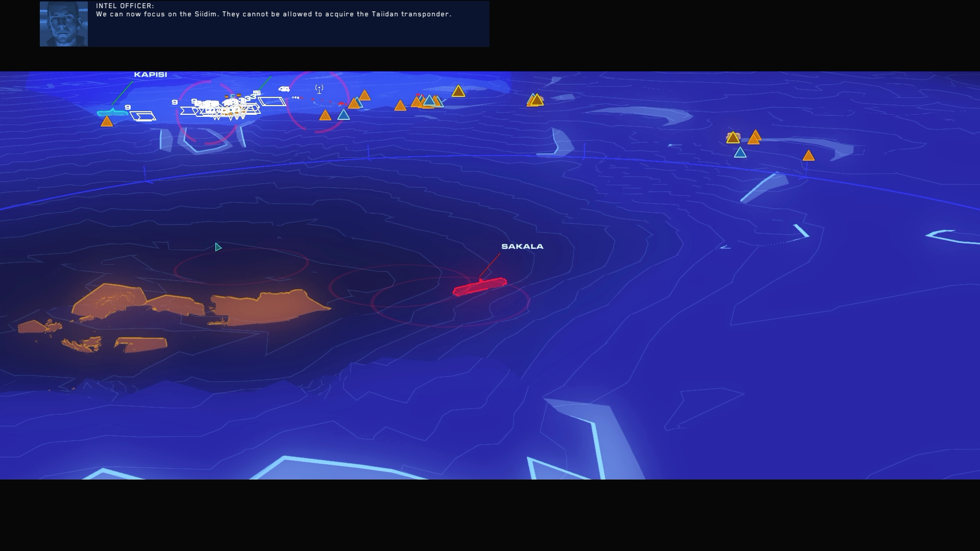Click the Intel Officer portrait thumbnail
The height and width of the screenshot is (551, 980).
tap(64, 24)
